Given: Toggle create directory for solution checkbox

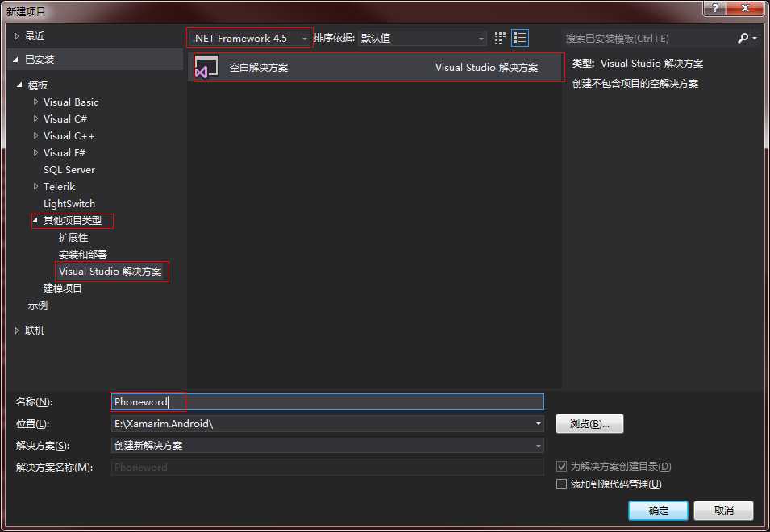Looking at the screenshot, I should (x=561, y=466).
